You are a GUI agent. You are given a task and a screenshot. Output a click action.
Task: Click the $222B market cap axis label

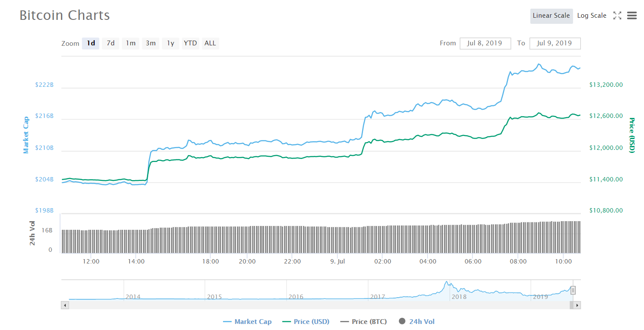tap(45, 85)
